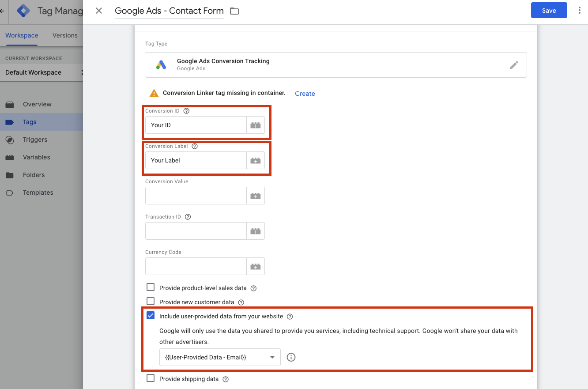
Task: Click the Google Ads Conversion Tracking tag type
Action: click(x=336, y=65)
